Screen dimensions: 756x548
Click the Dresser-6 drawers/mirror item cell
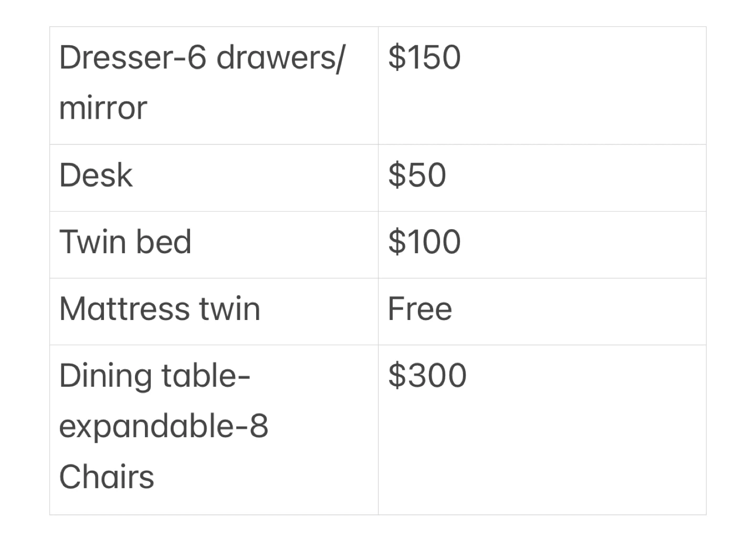tap(214, 85)
